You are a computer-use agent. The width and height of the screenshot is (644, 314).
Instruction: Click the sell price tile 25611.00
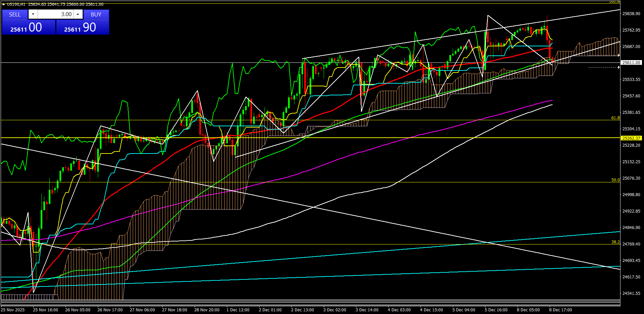click(28, 28)
